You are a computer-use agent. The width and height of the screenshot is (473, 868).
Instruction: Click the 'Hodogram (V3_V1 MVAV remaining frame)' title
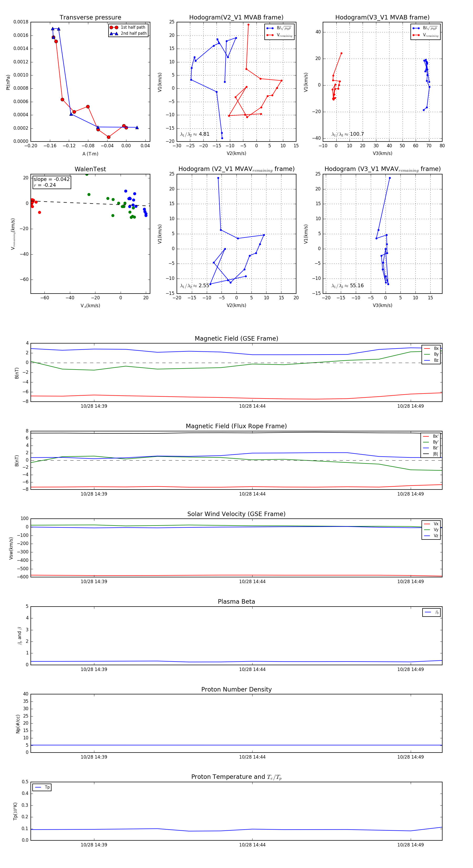click(x=382, y=169)
